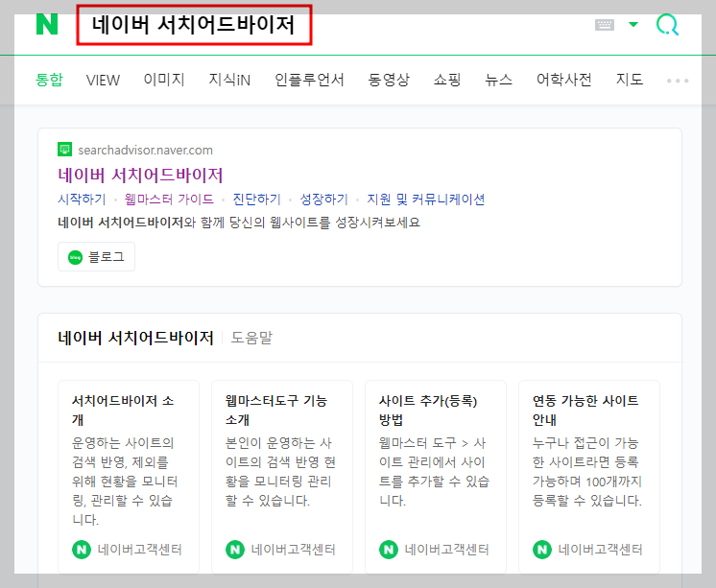716x588 pixels.
Task: Open the 서치어드바이저 소개 card title
Action: 123,410
